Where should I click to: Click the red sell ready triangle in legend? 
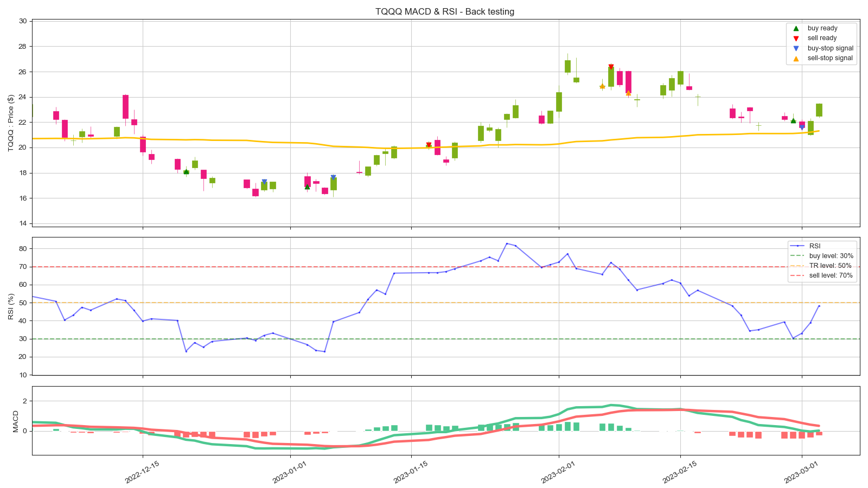tap(796, 38)
